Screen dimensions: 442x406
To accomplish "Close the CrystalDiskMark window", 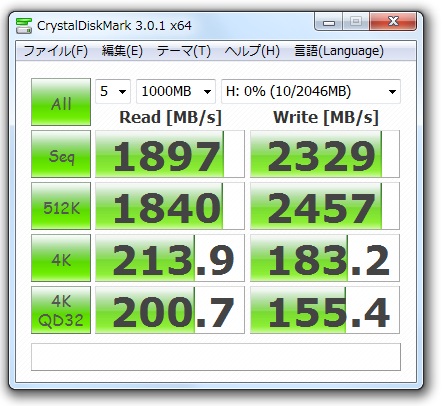I will click(393, 22).
